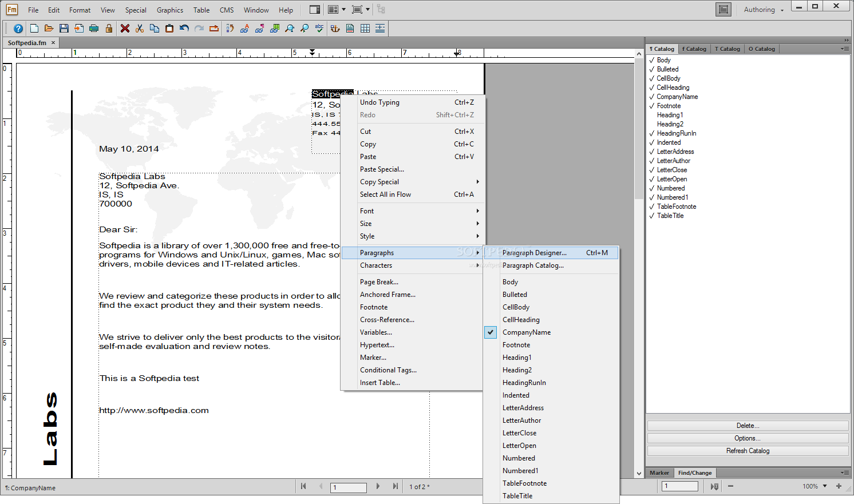Cut selection with the scissors icon

[x=140, y=29]
